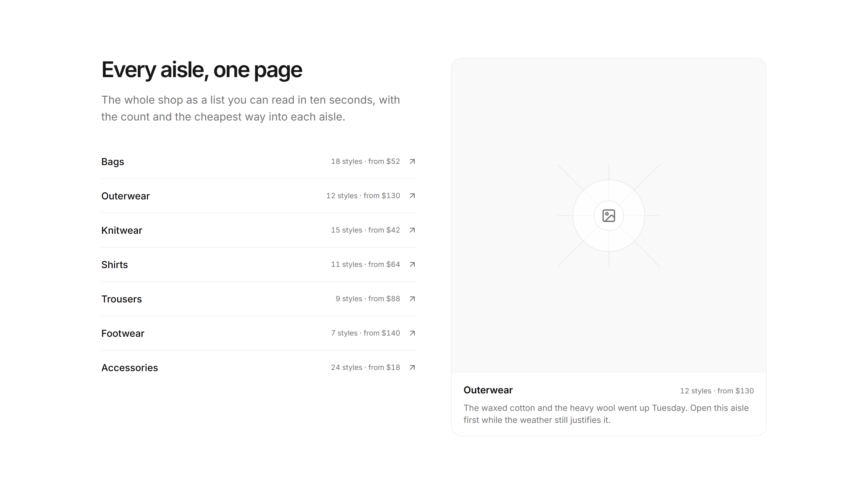The width and height of the screenshot is (868, 494).
Task: Go to the Knitwear aisle
Action: click(259, 230)
